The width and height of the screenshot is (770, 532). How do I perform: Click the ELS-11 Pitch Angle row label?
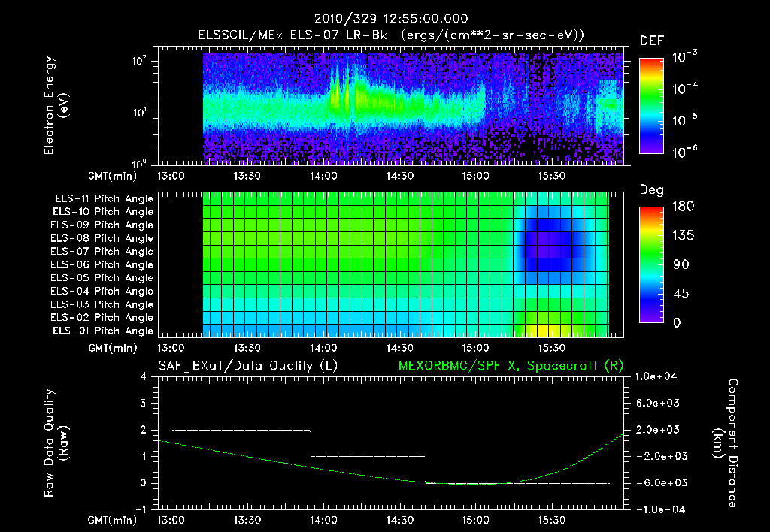[x=104, y=199]
